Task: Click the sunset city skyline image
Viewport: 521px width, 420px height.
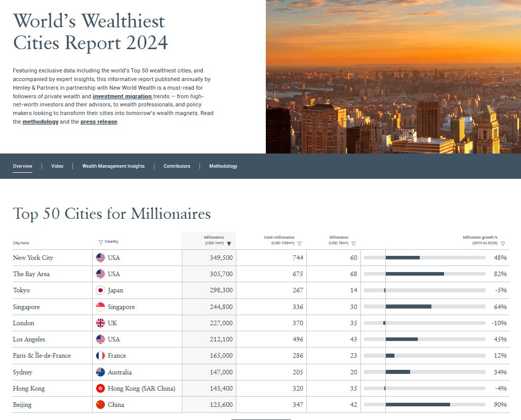Action: tap(393, 77)
